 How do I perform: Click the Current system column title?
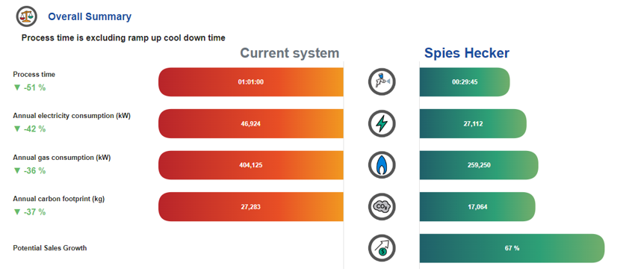point(290,53)
